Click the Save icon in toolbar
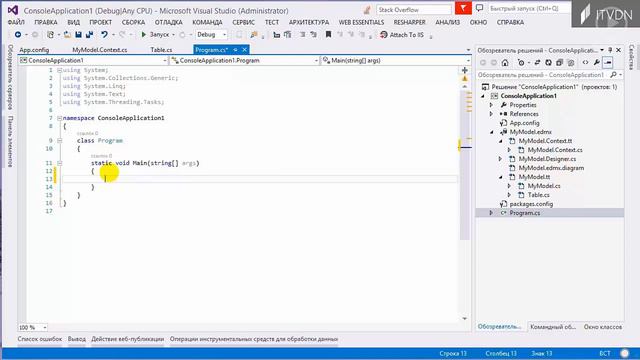640x360 pixels. 78,35
